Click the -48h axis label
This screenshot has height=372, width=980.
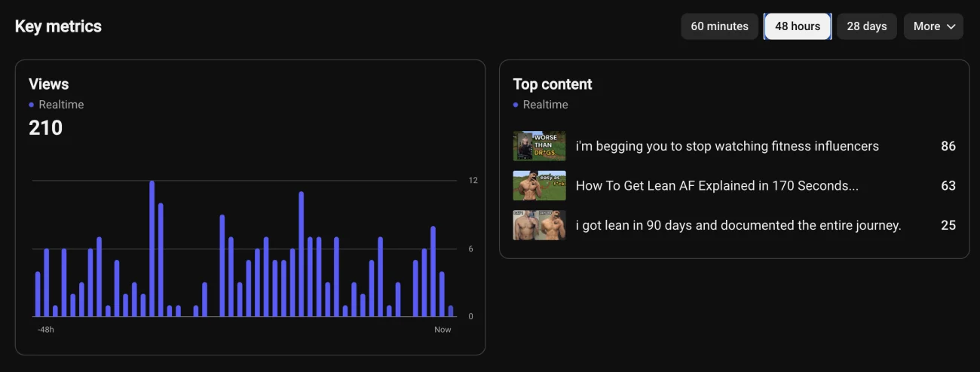(x=46, y=330)
